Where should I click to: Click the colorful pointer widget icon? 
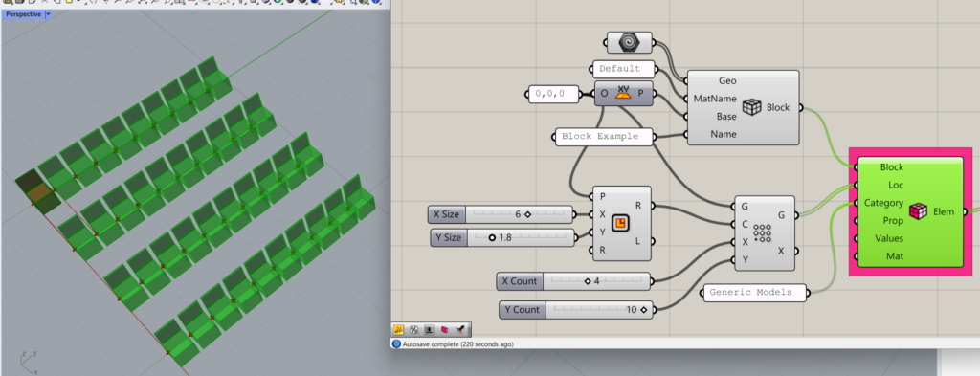[460, 330]
